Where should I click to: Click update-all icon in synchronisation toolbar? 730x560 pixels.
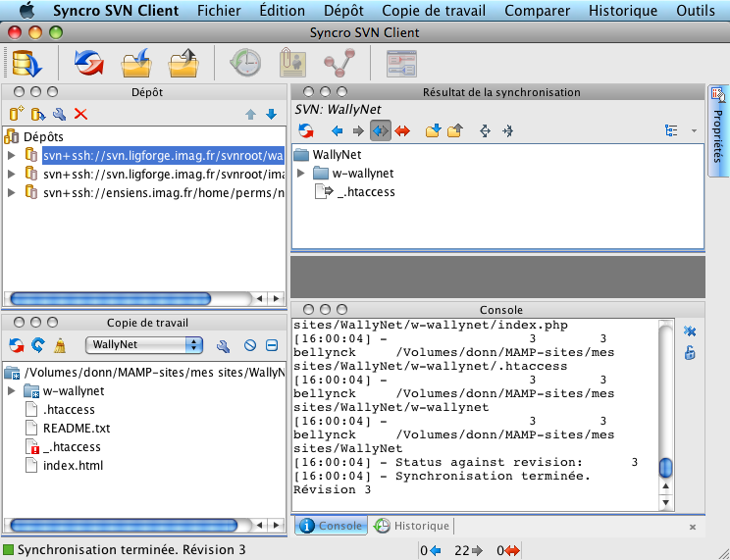(x=433, y=130)
